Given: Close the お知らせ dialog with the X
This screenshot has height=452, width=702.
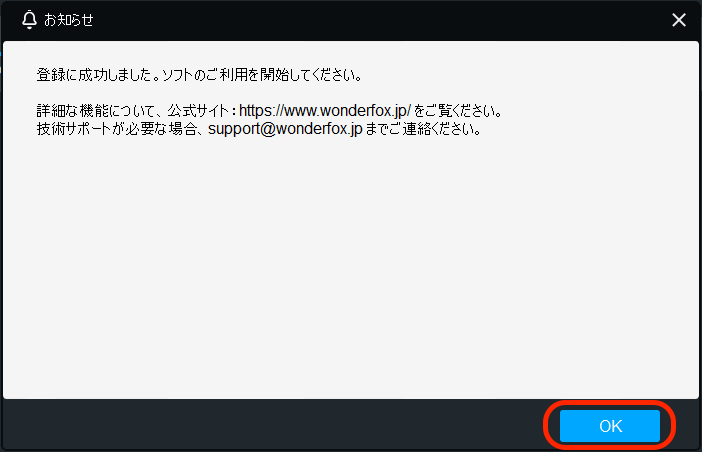Looking at the screenshot, I should (679, 20).
